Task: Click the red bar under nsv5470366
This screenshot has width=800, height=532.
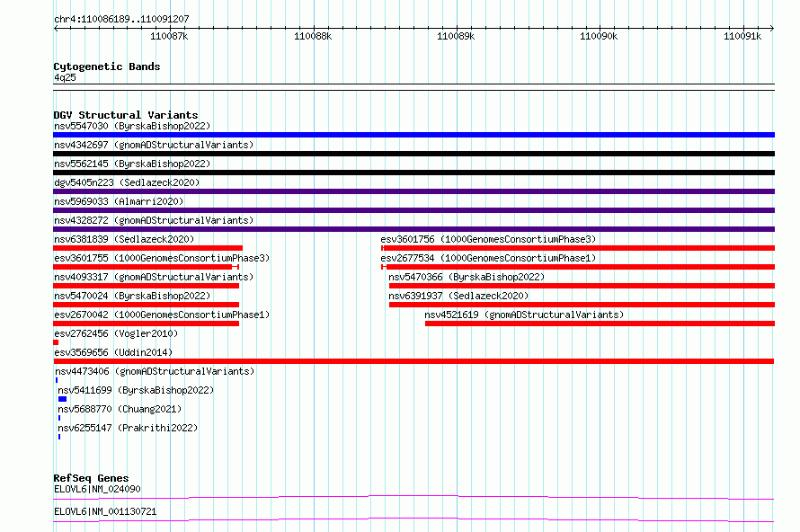Action: point(582,286)
